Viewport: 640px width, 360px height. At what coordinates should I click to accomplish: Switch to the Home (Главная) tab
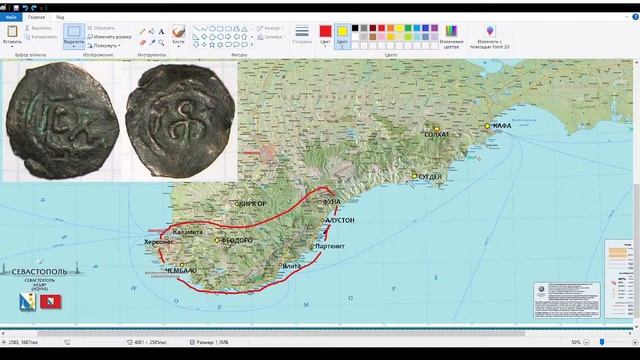pos(36,17)
